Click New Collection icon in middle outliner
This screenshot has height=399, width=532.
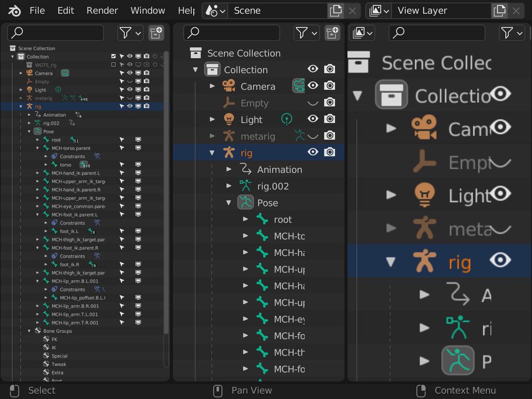(x=332, y=32)
